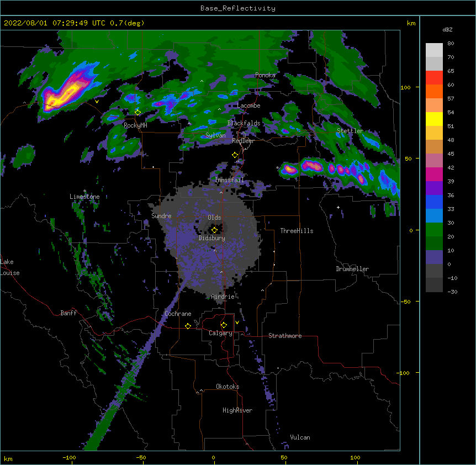Click the Sylvan label

coord(215,135)
